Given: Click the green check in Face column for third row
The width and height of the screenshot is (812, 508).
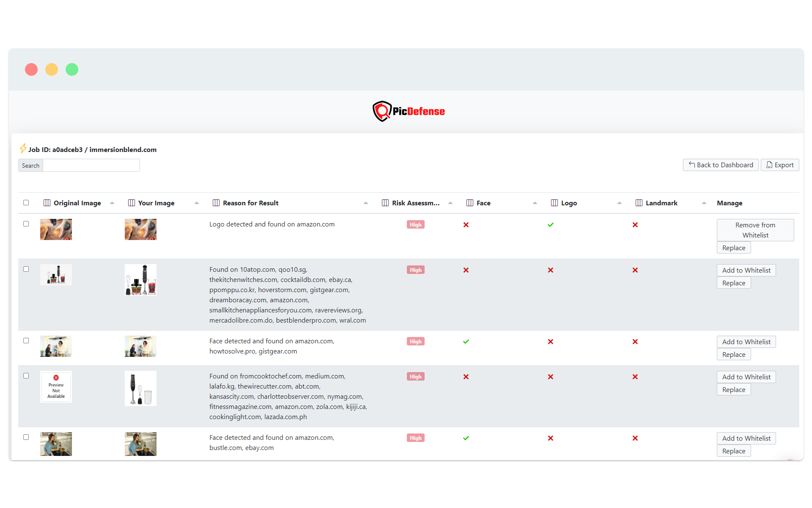Looking at the screenshot, I should 466,341.
